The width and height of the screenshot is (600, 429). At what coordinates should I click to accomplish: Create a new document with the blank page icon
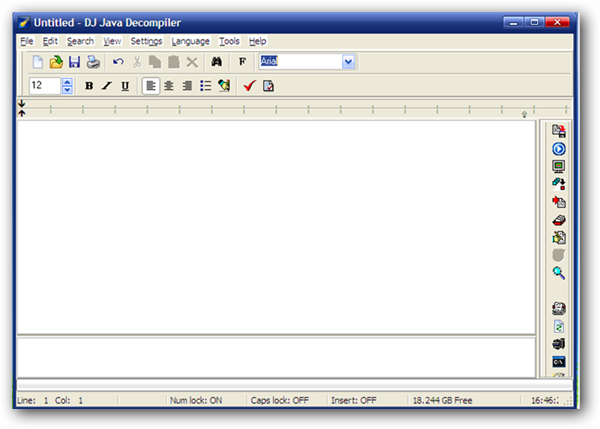(x=38, y=62)
